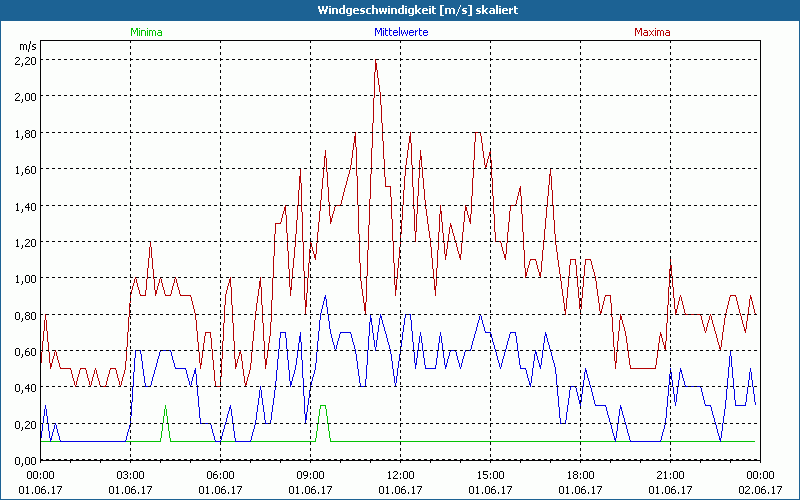
Task: Click the chart title Windgeschwindigkeit
Action: pos(400,9)
